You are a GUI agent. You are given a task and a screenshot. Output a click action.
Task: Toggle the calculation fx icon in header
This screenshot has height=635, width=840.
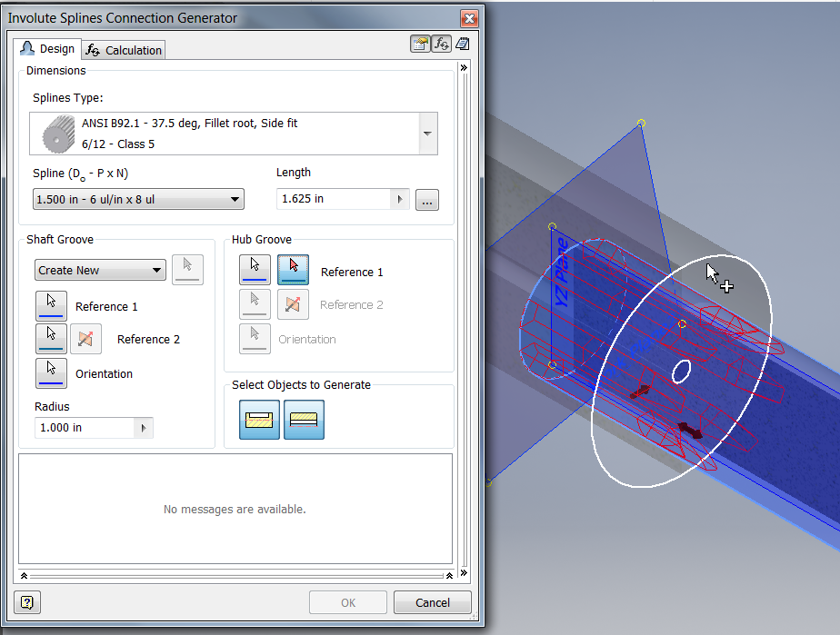click(x=442, y=44)
